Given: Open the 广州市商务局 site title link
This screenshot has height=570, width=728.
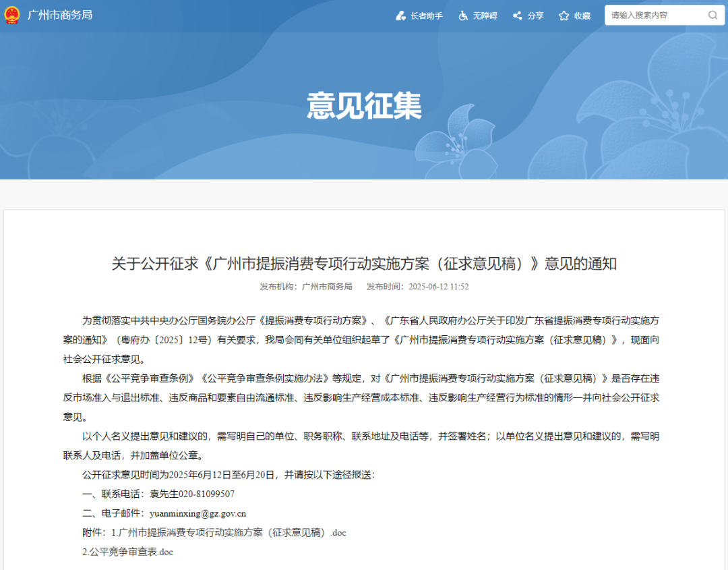Looking at the screenshot, I should tap(60, 15).
